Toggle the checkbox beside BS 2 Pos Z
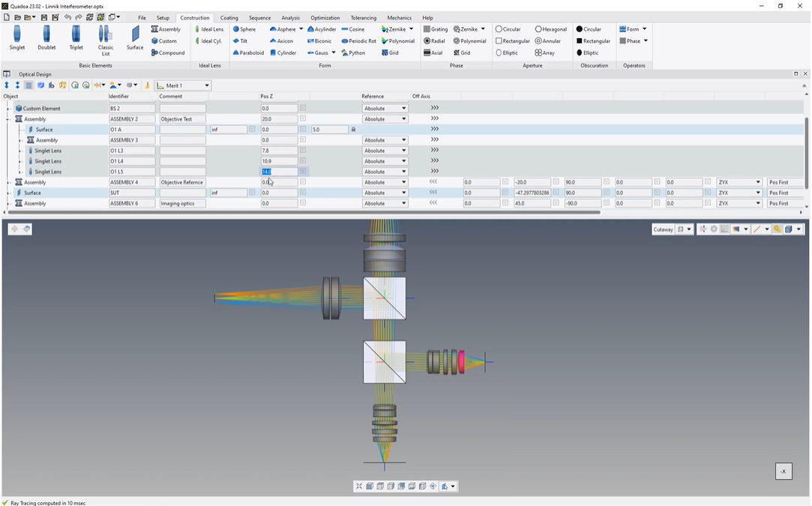Image resolution: width=812 pixels, height=506 pixels. (x=303, y=108)
